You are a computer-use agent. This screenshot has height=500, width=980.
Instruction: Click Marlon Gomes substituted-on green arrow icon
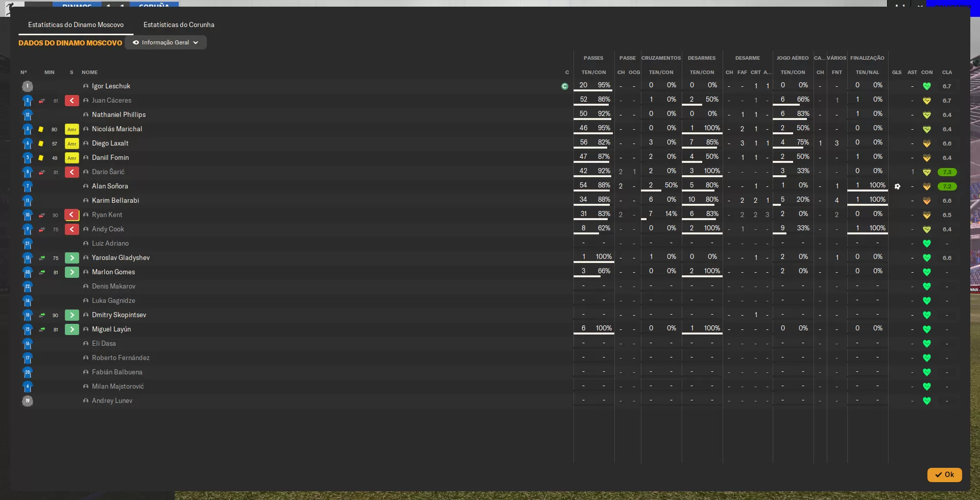coord(72,272)
